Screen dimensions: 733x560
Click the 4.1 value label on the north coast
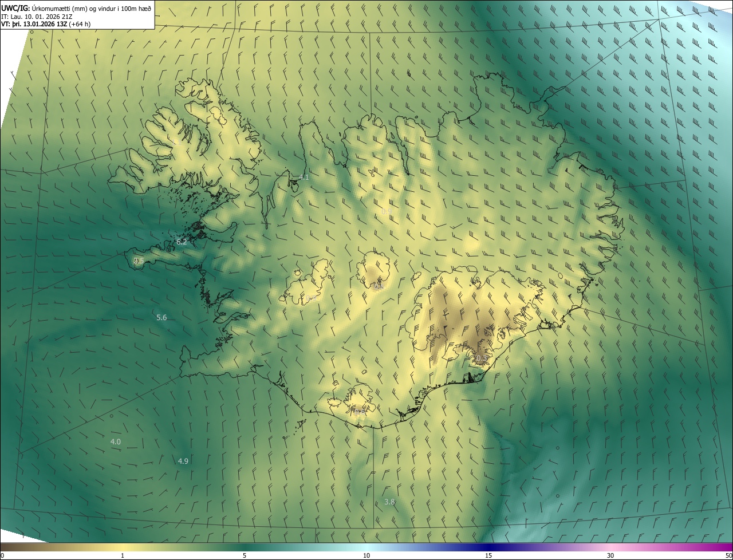[304, 178]
